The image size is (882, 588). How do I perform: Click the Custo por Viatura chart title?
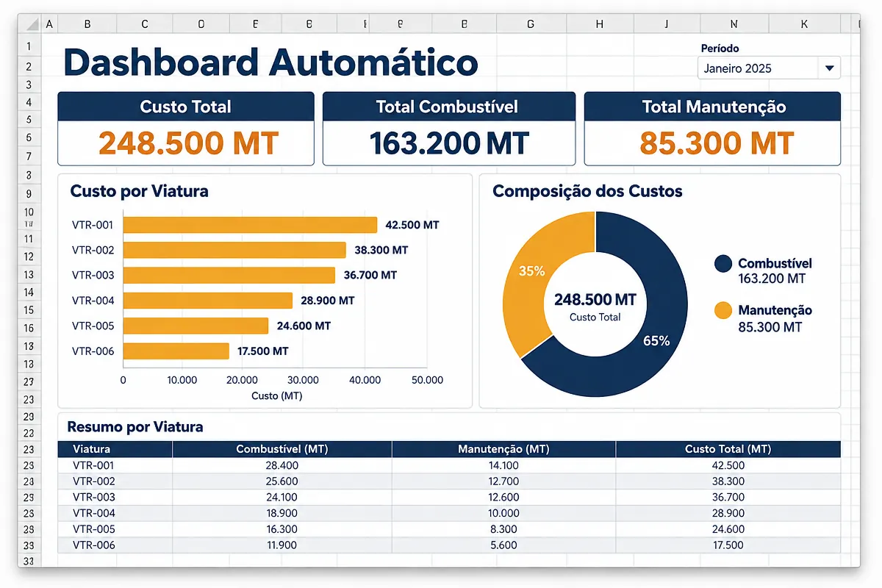point(139,191)
